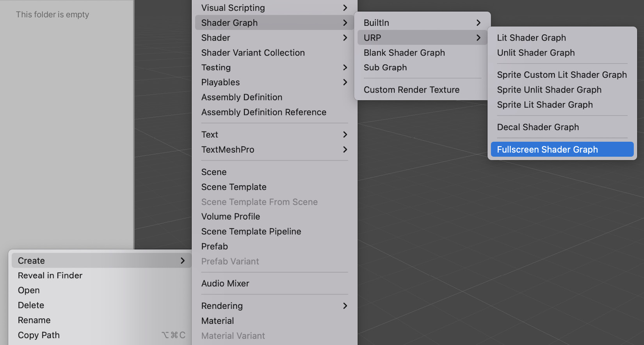644x345 pixels.
Task: Create a Sprite Unlit Shader Graph
Action: (x=562, y=89)
